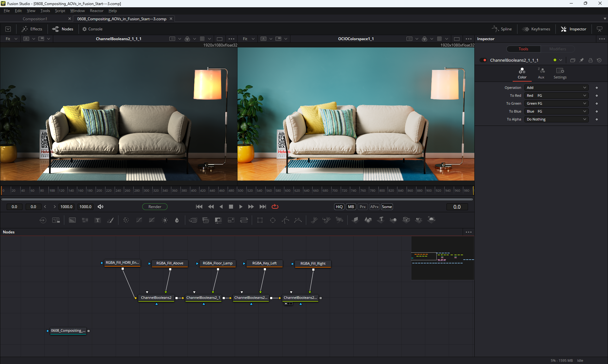Add a Background tool from toolbar
The image size is (608, 364).
point(72,220)
